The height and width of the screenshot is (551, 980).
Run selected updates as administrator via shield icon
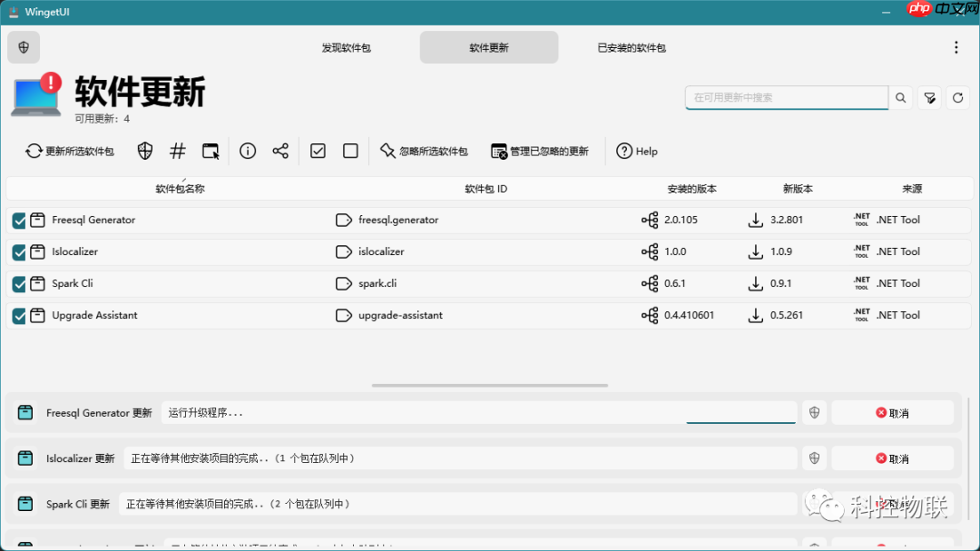tap(144, 151)
